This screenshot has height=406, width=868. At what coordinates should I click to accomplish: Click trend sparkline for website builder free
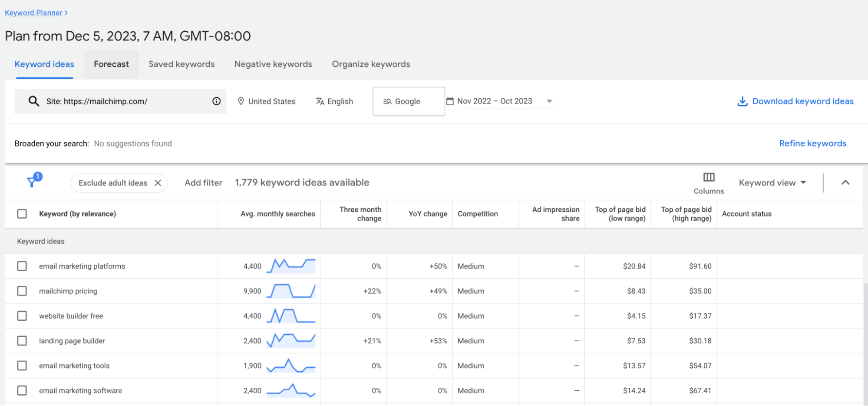(291, 316)
